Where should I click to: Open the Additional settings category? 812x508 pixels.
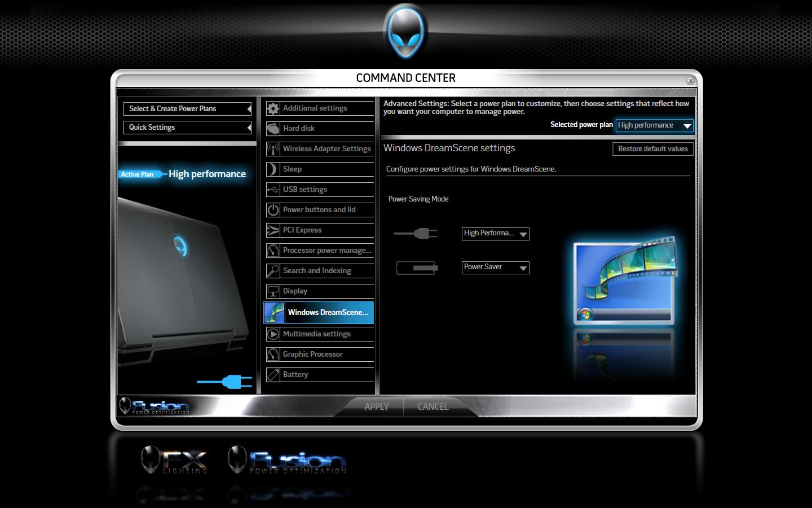tap(320, 108)
